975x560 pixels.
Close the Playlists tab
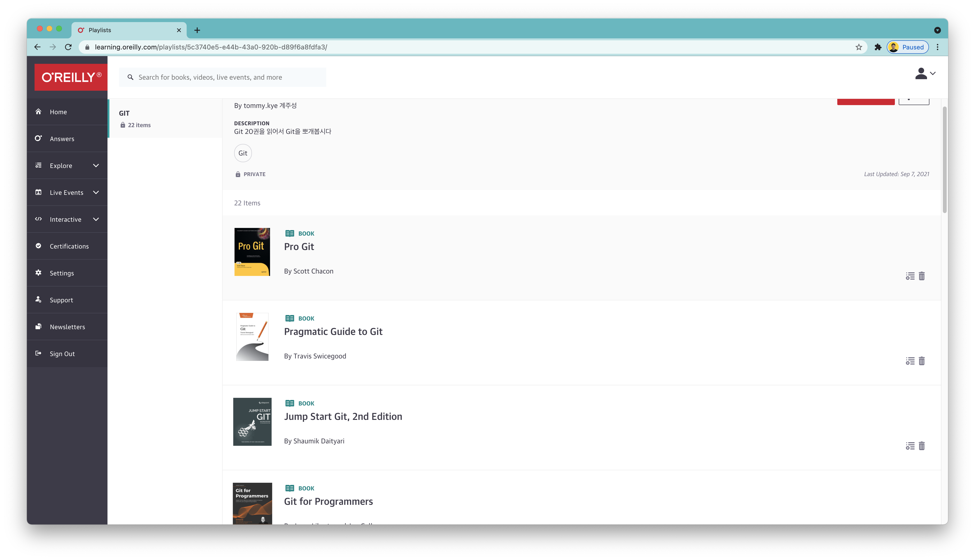(x=179, y=30)
